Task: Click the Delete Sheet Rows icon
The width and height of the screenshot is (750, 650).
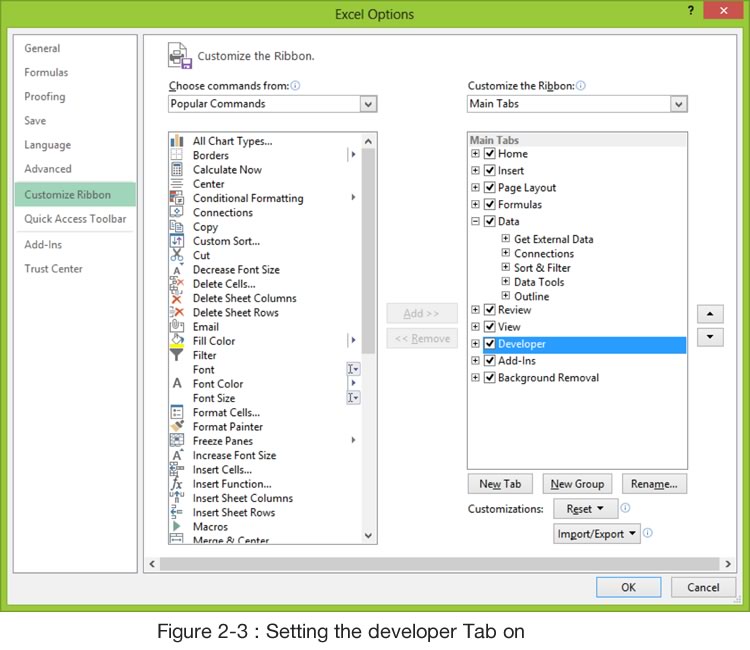Action: 177,313
